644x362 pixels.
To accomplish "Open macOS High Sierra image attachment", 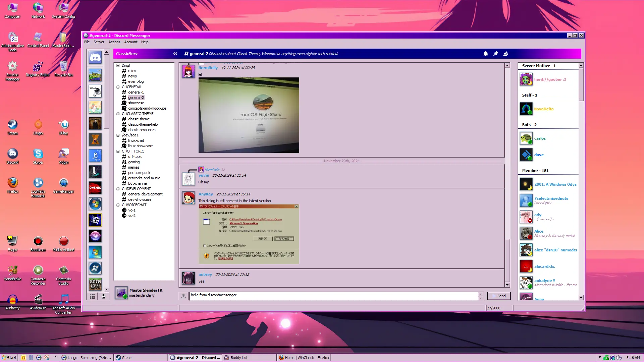I will pos(249,115).
